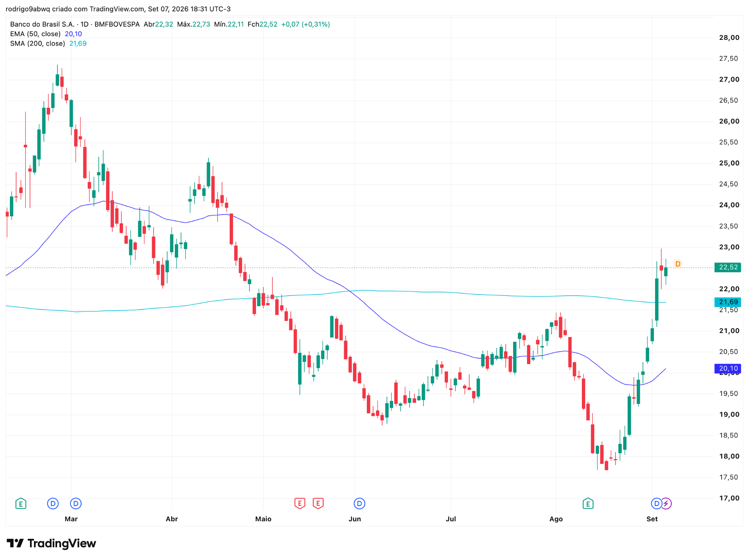Image resolution: width=749 pixels, height=560 pixels.
Task: Click the 25,00 price axis label
Action: coord(729,163)
